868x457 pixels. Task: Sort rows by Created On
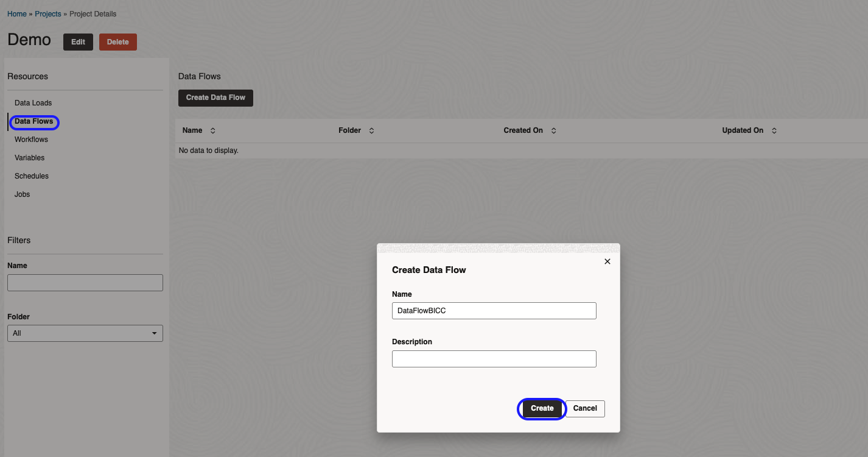point(553,130)
